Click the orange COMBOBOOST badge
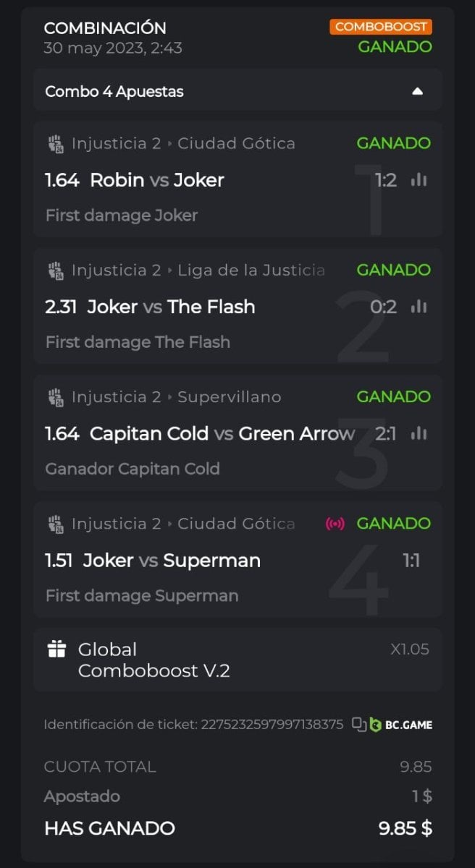Image resolution: width=475 pixels, height=868 pixels. pos(381,27)
